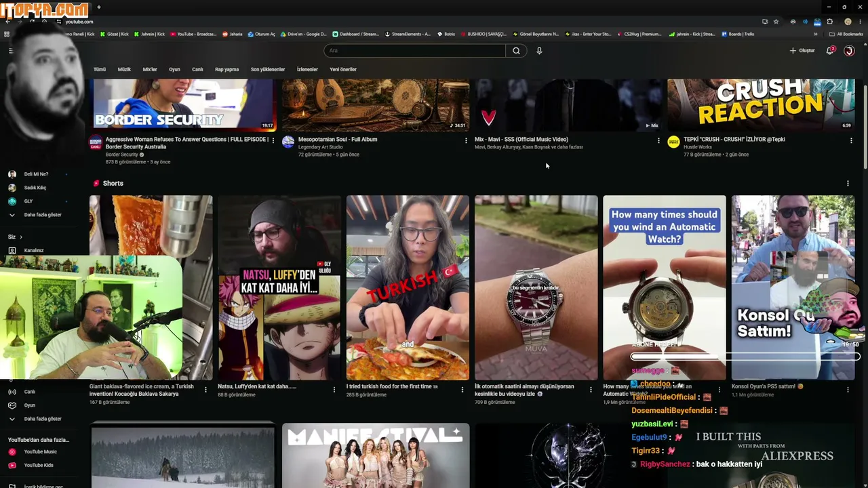
Task: Click the red Shorts logo icon
Action: point(96,183)
